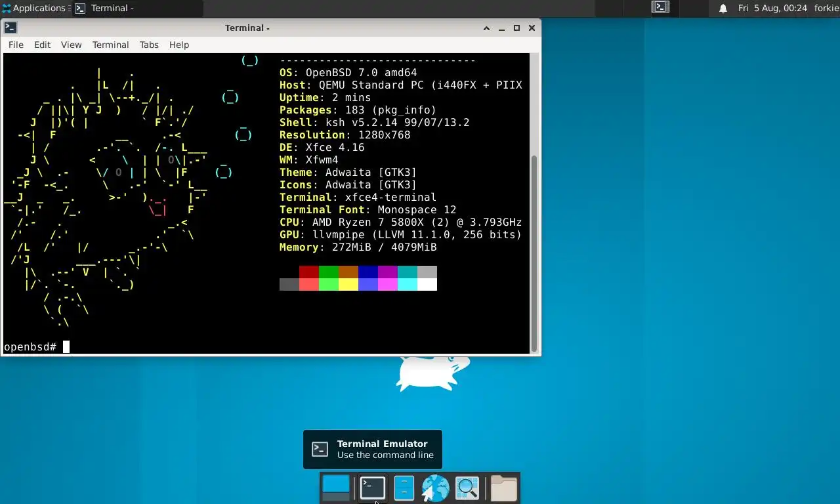Click the 'Terminal: xfce4-terminal' line
The height and width of the screenshot is (504, 840).
pyautogui.click(x=358, y=198)
